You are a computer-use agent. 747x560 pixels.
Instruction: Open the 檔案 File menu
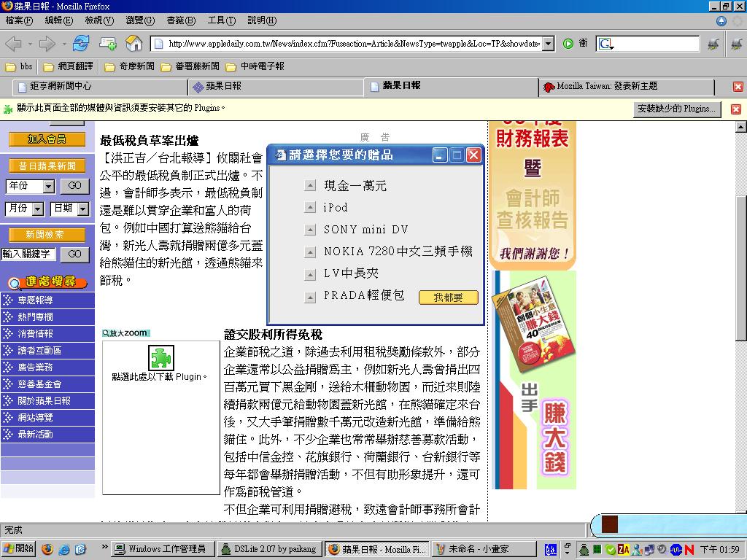point(19,21)
